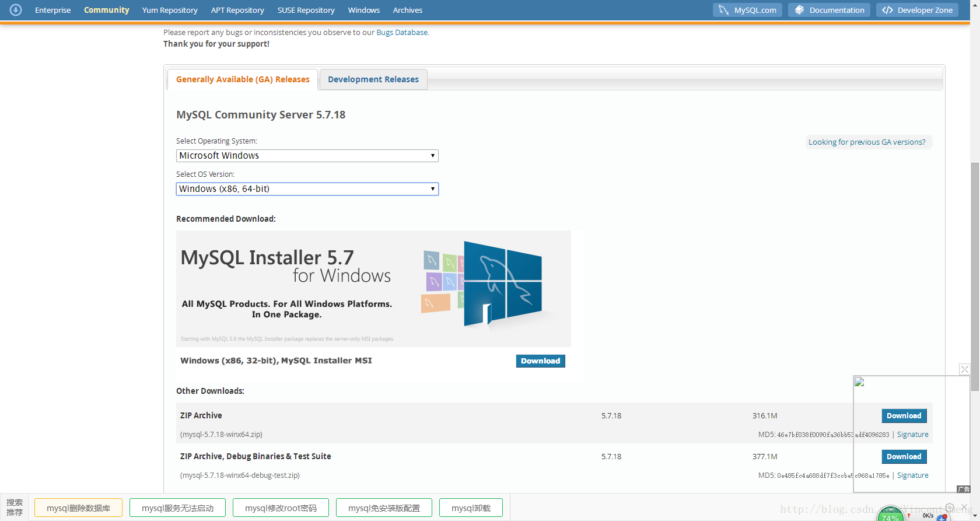Click the green 74% circle widget
This screenshot has width=980, height=521.
pos(890,515)
